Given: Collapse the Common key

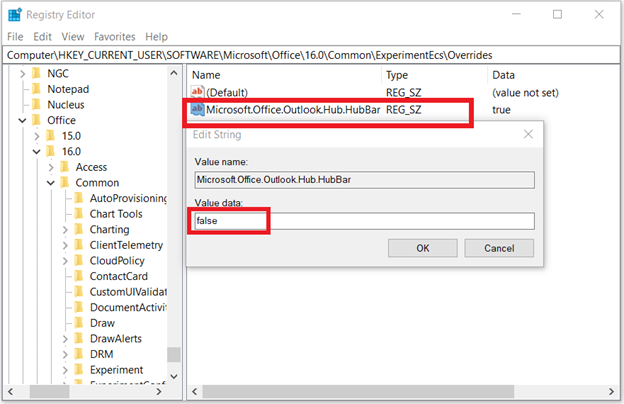Looking at the screenshot, I should [x=51, y=183].
